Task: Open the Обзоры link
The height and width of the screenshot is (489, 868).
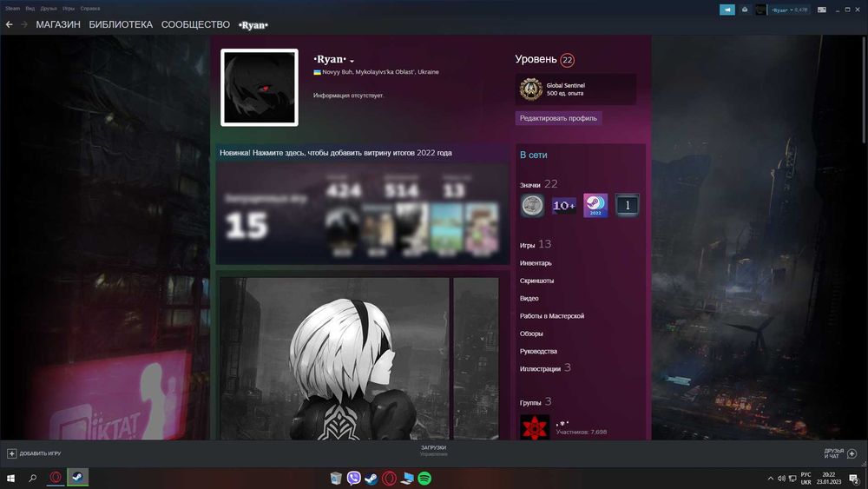Action: point(531,334)
